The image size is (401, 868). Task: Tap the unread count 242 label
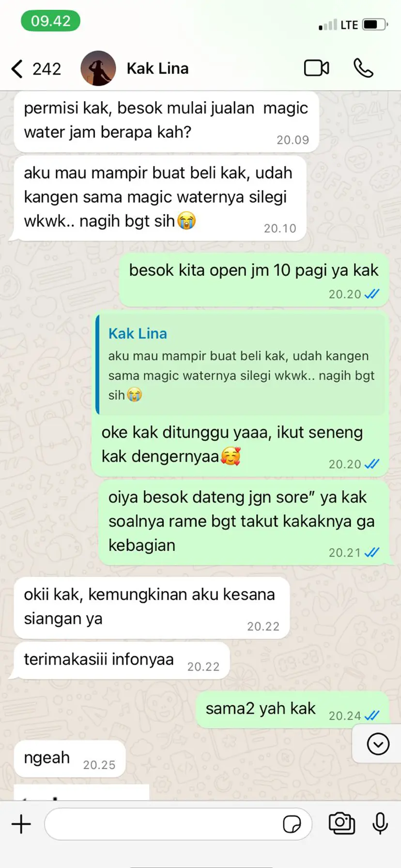click(46, 69)
